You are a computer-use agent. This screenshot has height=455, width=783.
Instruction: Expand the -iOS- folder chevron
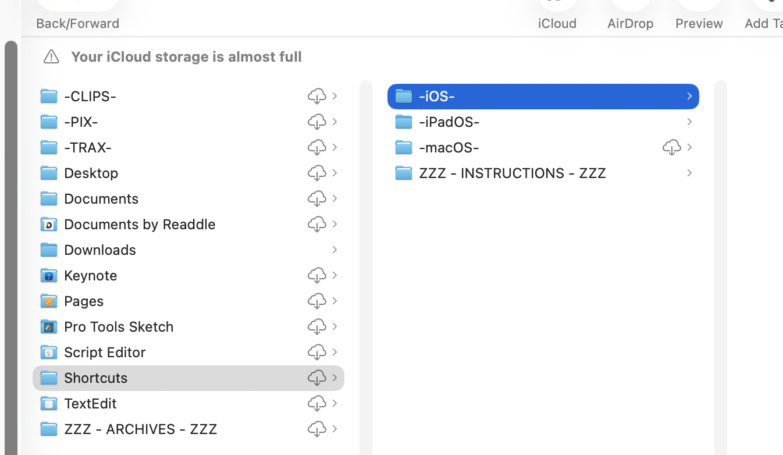pos(689,96)
